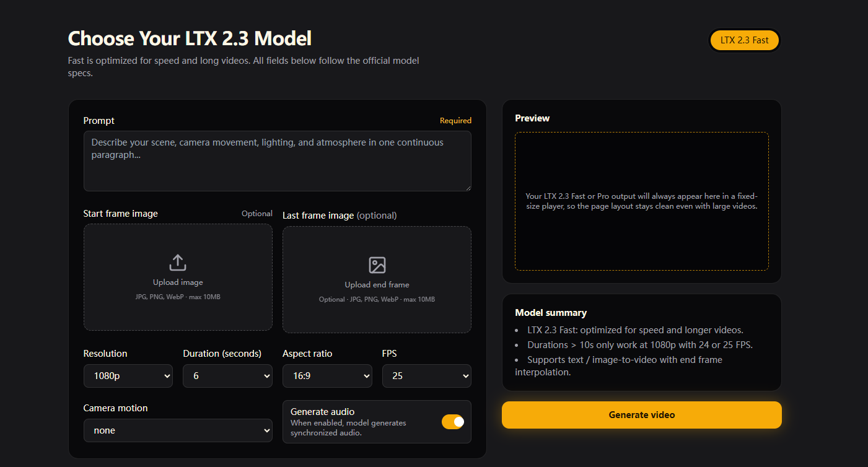
Task: Open the Resolution dropdown showing 1080p
Action: [128, 376]
